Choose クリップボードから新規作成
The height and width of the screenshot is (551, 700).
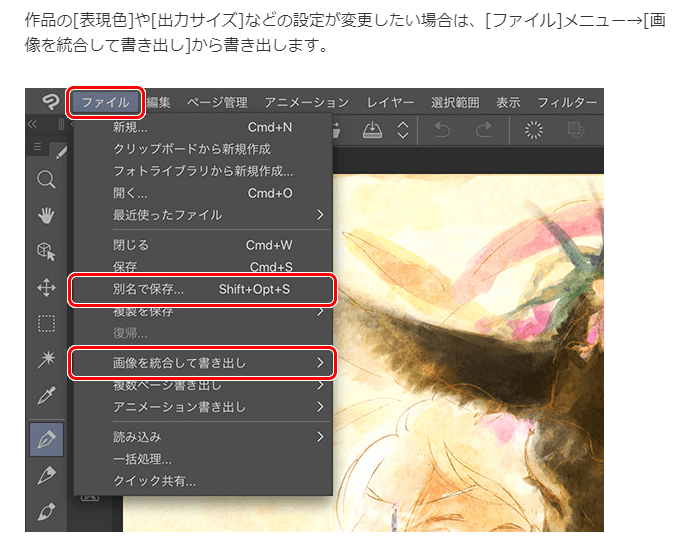203,149
